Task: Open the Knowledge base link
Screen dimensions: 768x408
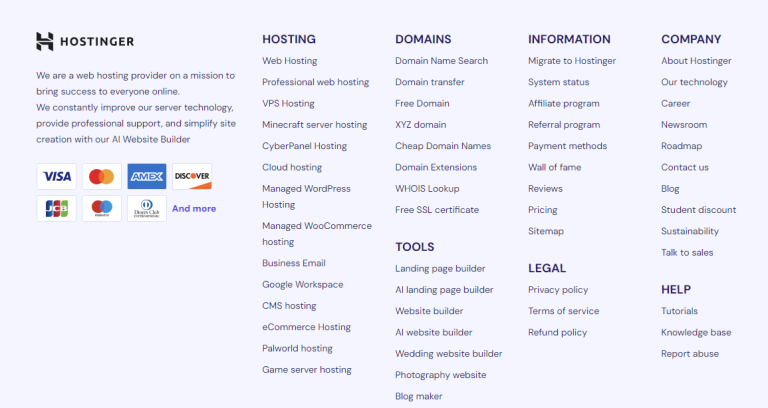Action: pos(696,333)
